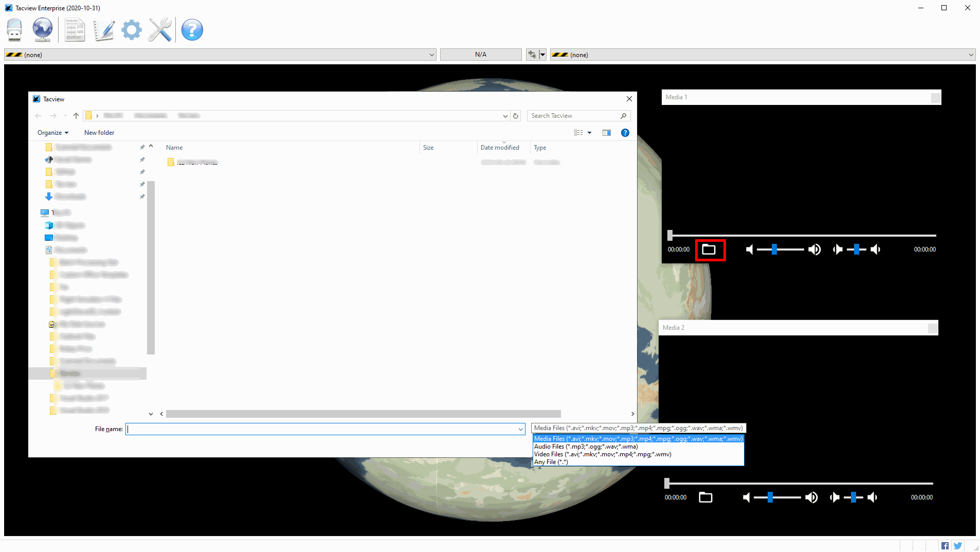Select Media Files filter option
980x552 pixels.
638,439
